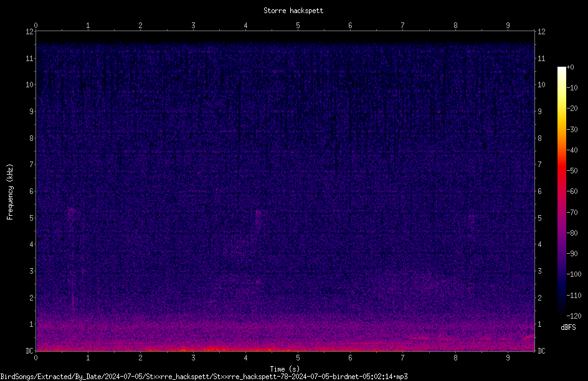Click the 'Time (s)' axis label
The height and width of the screenshot is (381, 588).
pyautogui.click(x=285, y=369)
